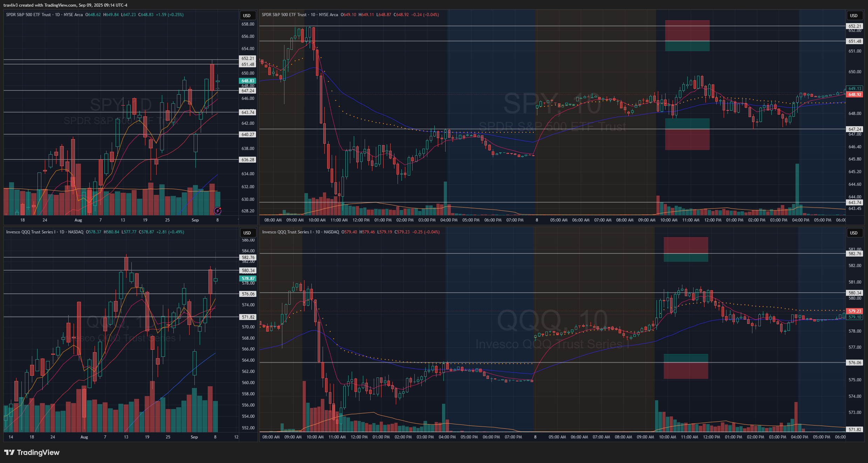Click the red 579.23 price label on QQQ 10-minute chart
Screen dimensions: 868x463
pos(855,311)
